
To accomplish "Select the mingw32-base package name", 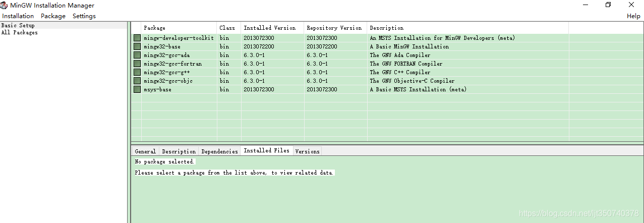I will tap(162, 46).
